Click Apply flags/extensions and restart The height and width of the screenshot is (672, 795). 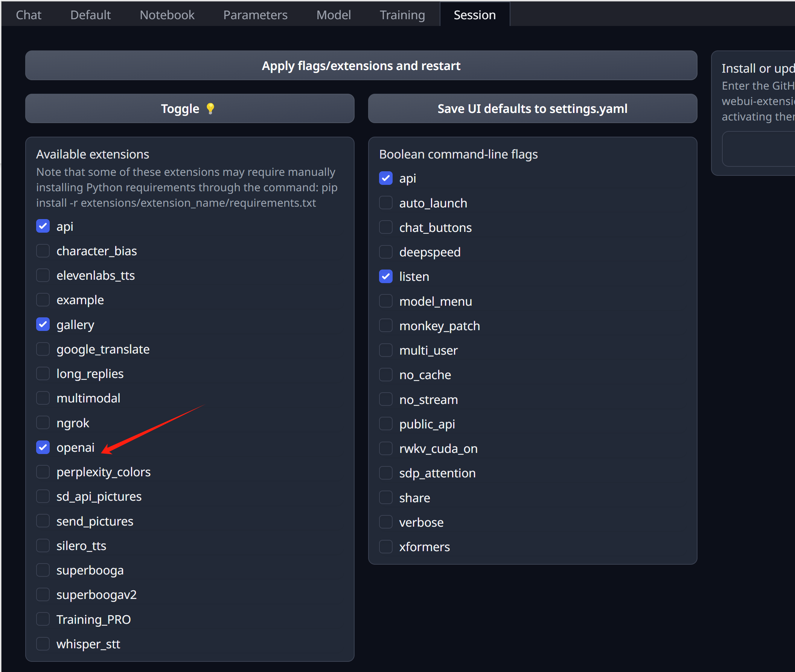[361, 66]
